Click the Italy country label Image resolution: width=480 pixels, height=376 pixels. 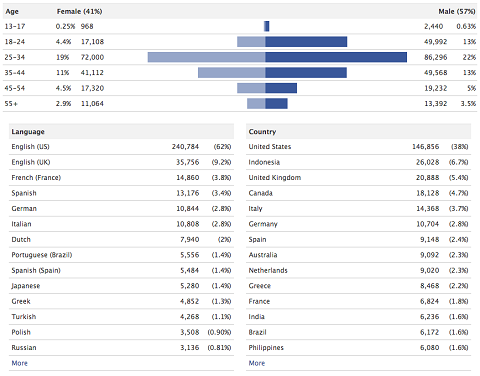click(255, 209)
